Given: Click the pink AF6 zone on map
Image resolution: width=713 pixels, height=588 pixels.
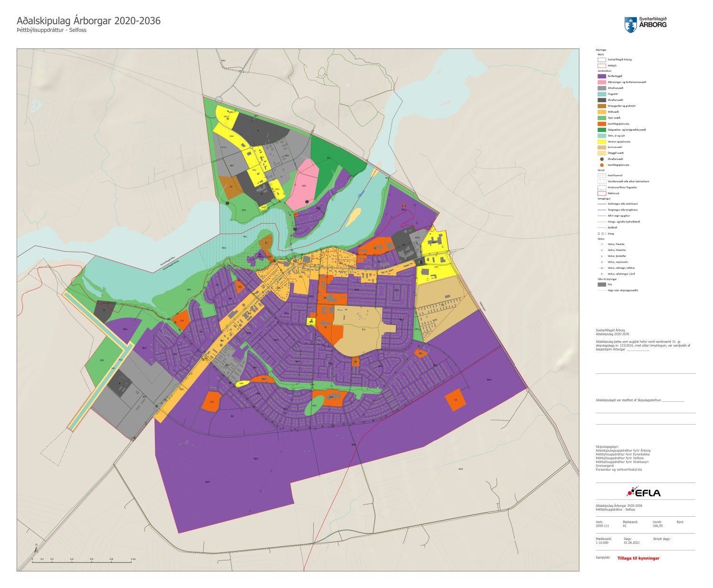Looking at the screenshot, I should pyautogui.click(x=305, y=185).
